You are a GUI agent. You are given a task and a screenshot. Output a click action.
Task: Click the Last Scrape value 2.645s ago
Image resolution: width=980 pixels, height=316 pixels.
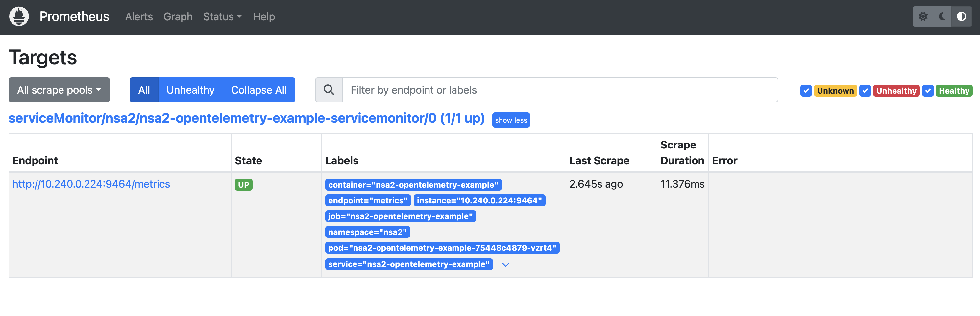[596, 184]
